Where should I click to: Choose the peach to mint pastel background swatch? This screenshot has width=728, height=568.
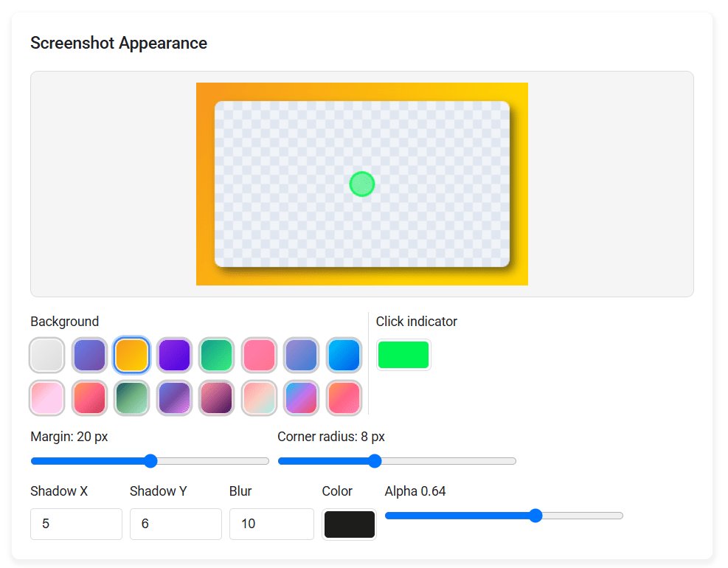point(259,398)
